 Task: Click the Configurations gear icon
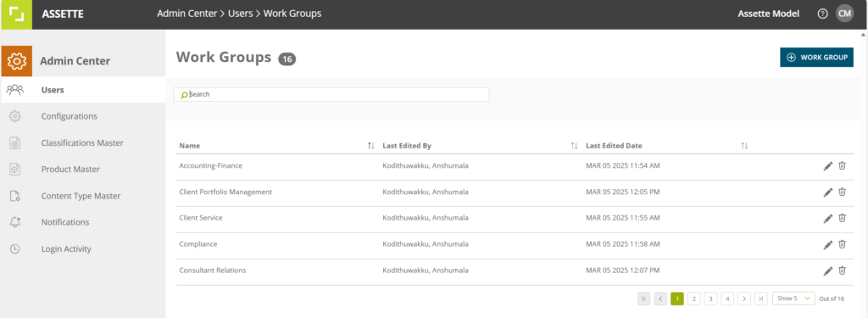15,116
